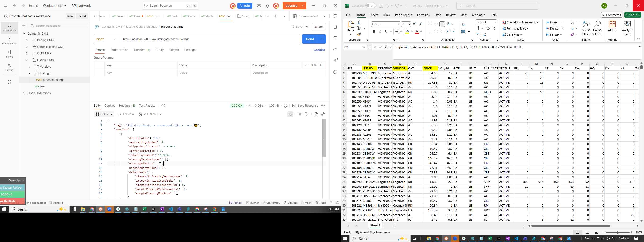
Task: Open request Body tab in Postman
Action: pos(160,50)
